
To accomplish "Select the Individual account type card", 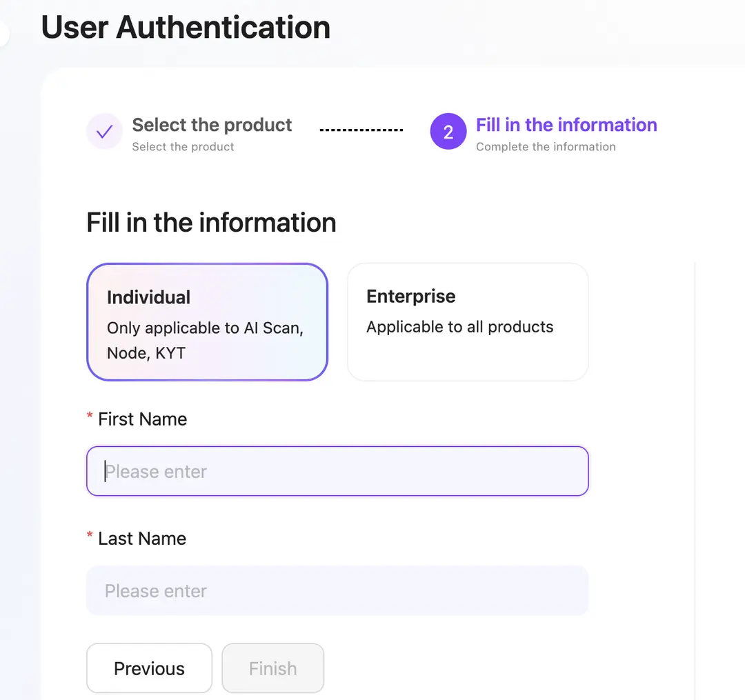I will [207, 322].
